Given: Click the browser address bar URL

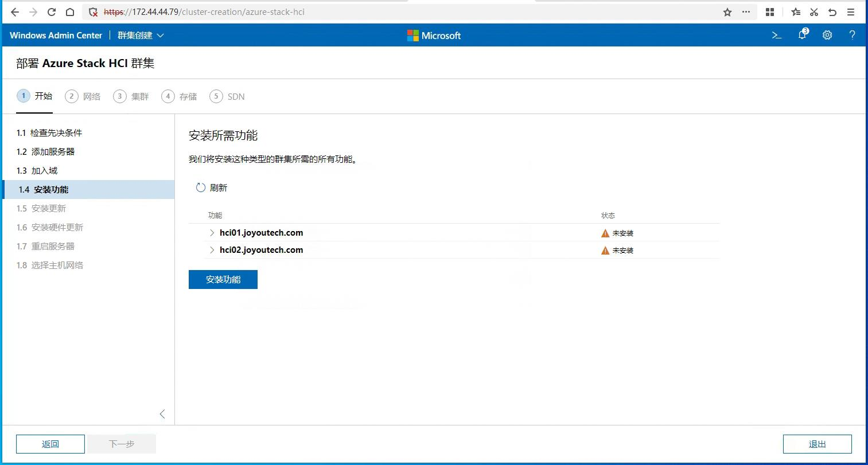Looking at the screenshot, I should [204, 12].
